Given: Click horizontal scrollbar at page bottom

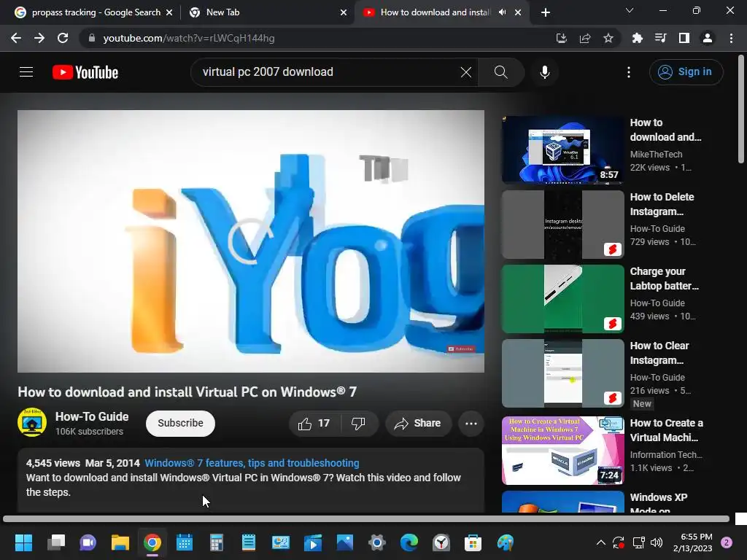Looking at the screenshot, I should [366, 518].
